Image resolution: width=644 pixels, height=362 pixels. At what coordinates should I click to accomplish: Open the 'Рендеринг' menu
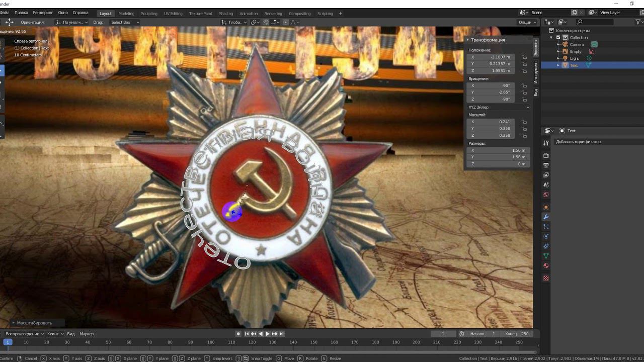[x=43, y=13]
